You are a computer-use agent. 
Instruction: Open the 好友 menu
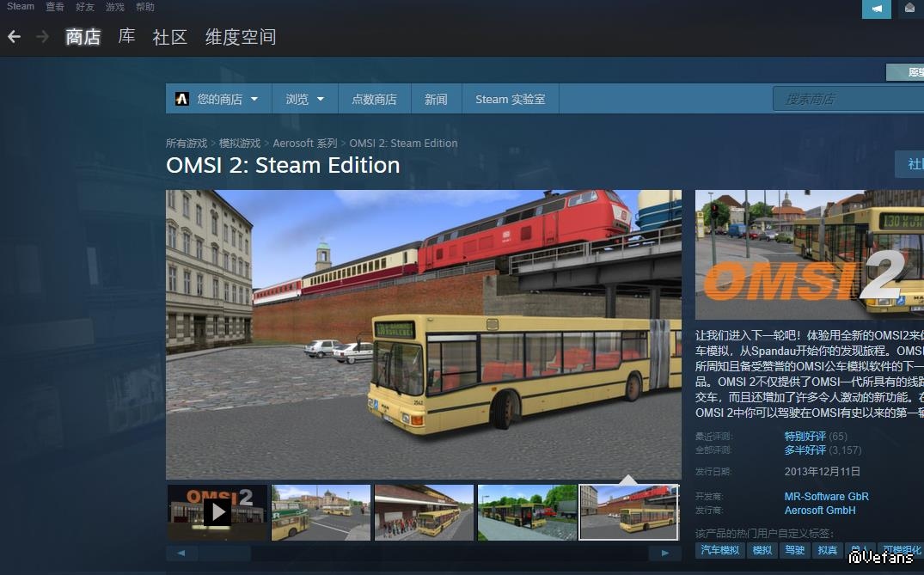(85, 7)
